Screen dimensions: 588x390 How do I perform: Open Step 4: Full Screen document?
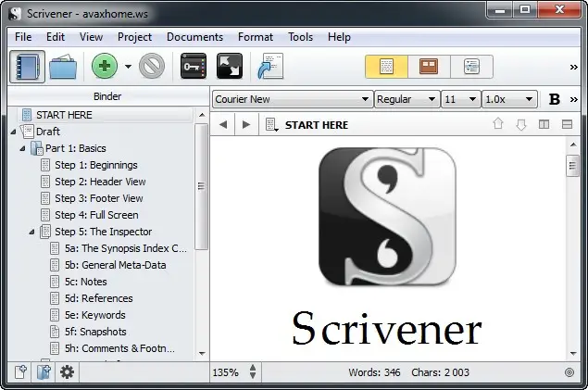pyautogui.click(x=96, y=215)
